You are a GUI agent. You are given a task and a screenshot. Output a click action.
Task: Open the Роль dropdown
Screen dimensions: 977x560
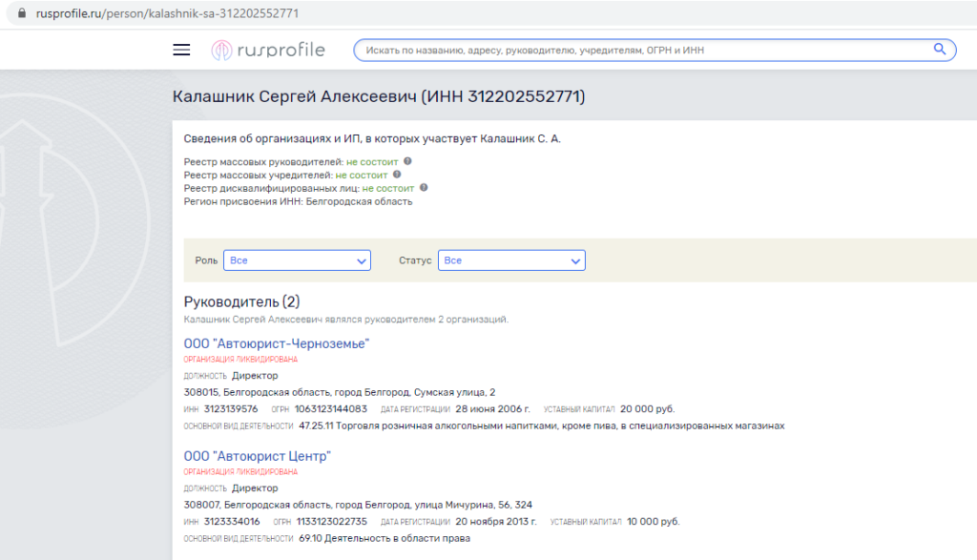(x=298, y=260)
